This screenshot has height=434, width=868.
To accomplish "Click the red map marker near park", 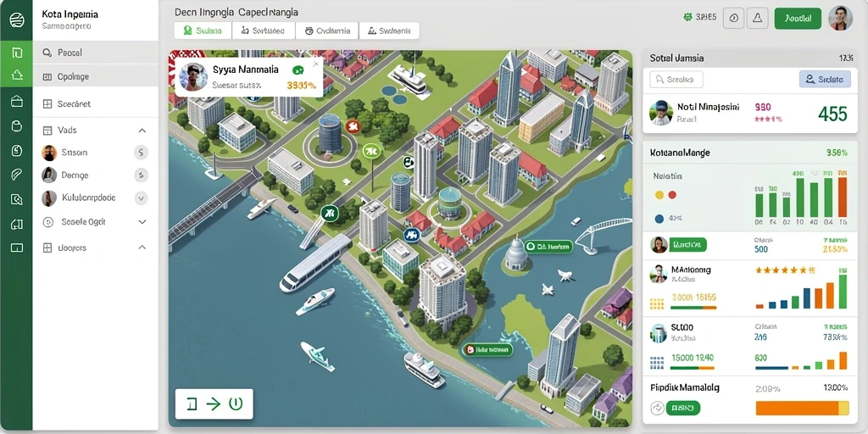I will (x=352, y=126).
